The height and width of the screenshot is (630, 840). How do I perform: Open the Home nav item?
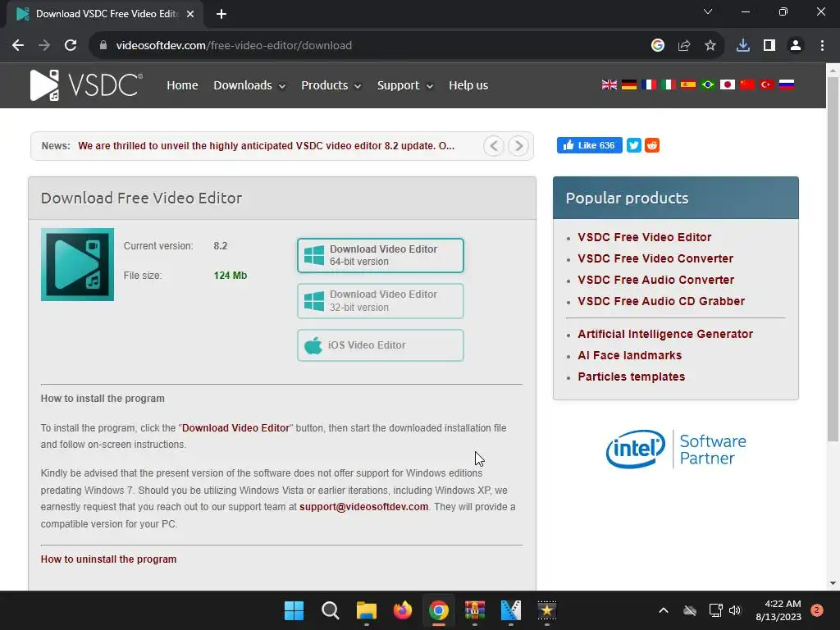[x=182, y=85]
